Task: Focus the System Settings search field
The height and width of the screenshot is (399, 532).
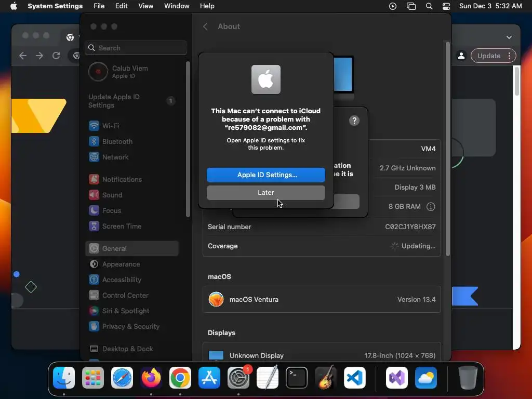Action: (136, 48)
